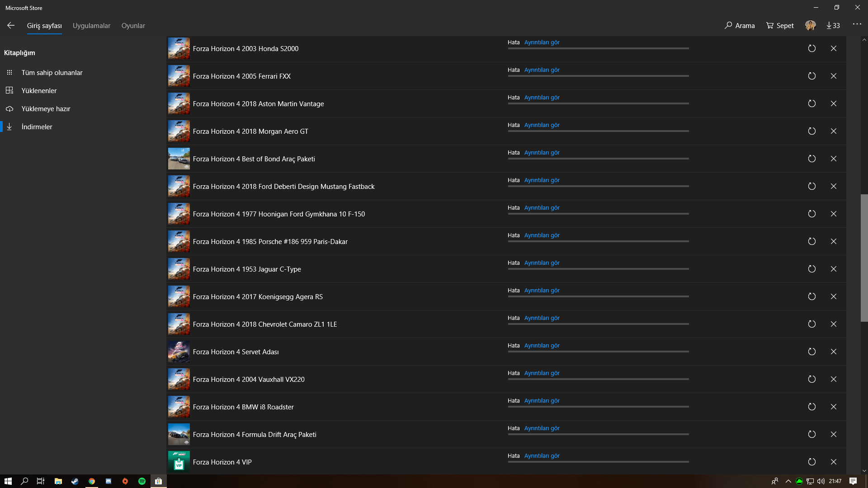The width and height of the screenshot is (868, 488).
Task: Open the Sepet shopping cart
Action: coord(780,26)
